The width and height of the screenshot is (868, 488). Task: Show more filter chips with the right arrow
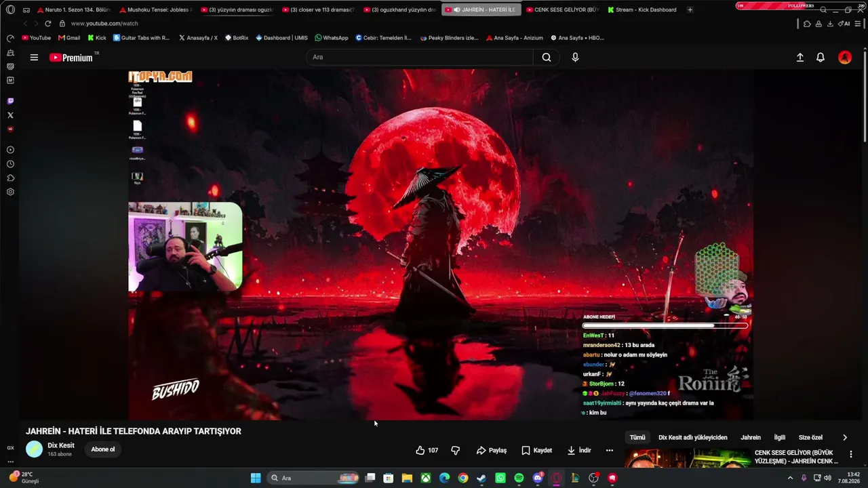click(x=845, y=437)
